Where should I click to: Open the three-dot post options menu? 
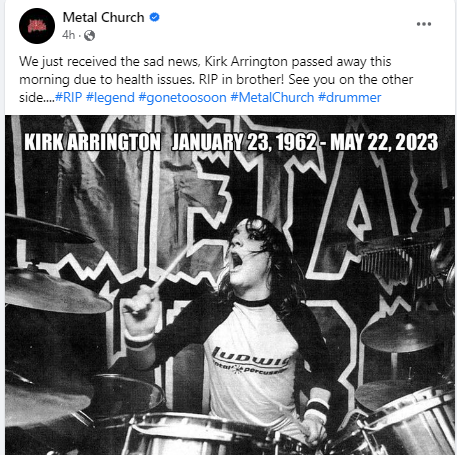(x=424, y=24)
